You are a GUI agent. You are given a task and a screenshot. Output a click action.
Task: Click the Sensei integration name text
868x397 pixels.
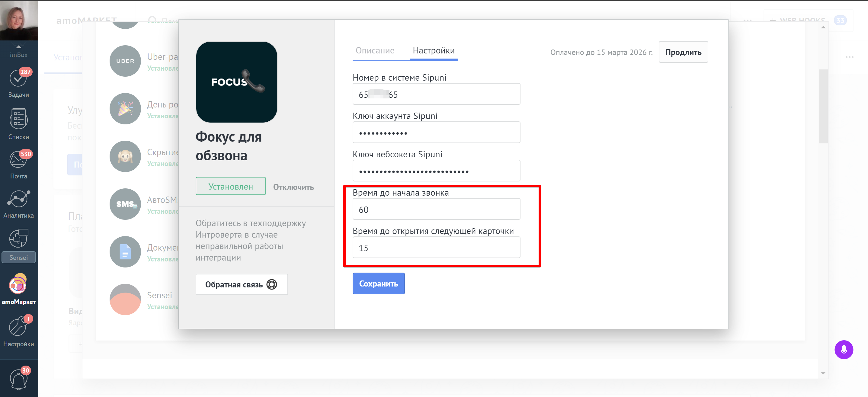159,295
